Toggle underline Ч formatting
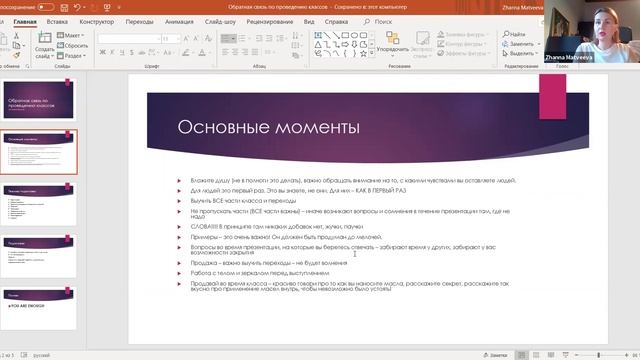The width and height of the screenshot is (640, 360). click(x=122, y=52)
